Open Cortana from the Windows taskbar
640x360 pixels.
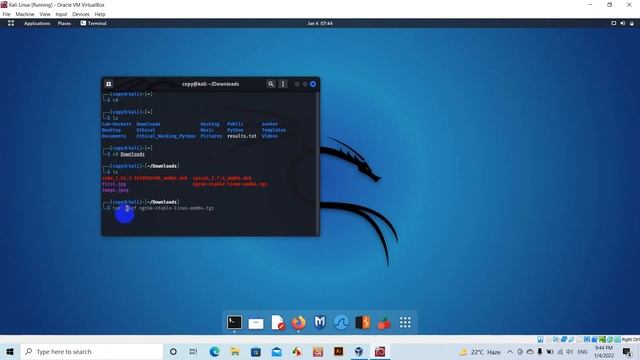173,351
